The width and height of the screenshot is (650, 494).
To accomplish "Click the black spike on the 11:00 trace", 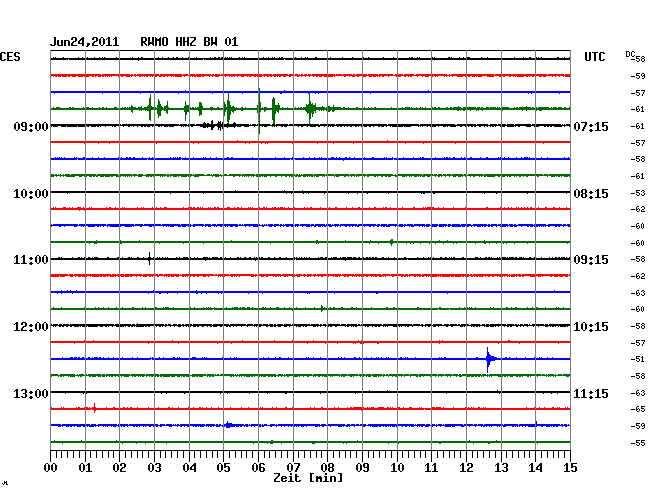I will pyautogui.click(x=150, y=259).
